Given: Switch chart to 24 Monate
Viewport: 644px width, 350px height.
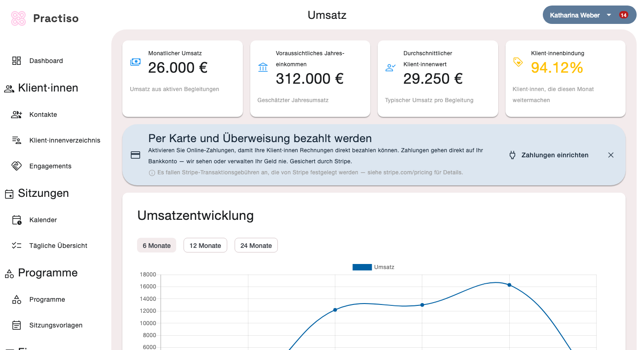Looking at the screenshot, I should [x=256, y=246].
